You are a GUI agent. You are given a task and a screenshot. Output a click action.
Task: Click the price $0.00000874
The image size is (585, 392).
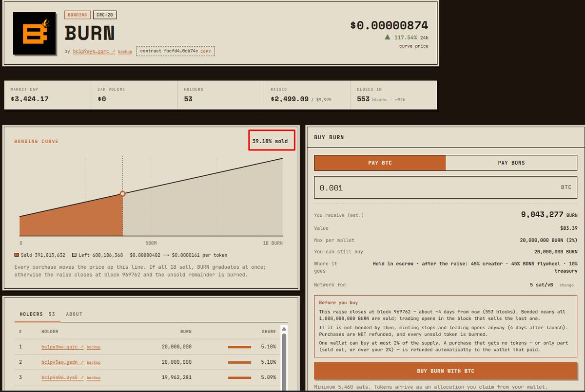389,25
